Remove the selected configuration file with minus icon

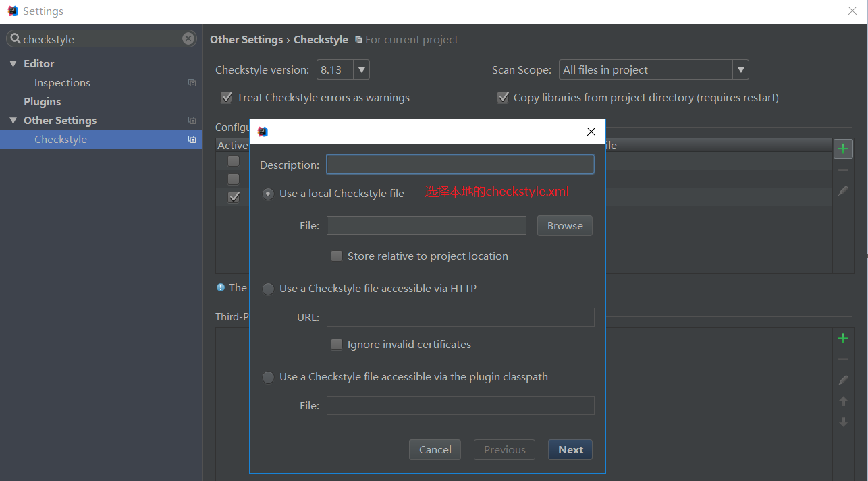pos(843,170)
